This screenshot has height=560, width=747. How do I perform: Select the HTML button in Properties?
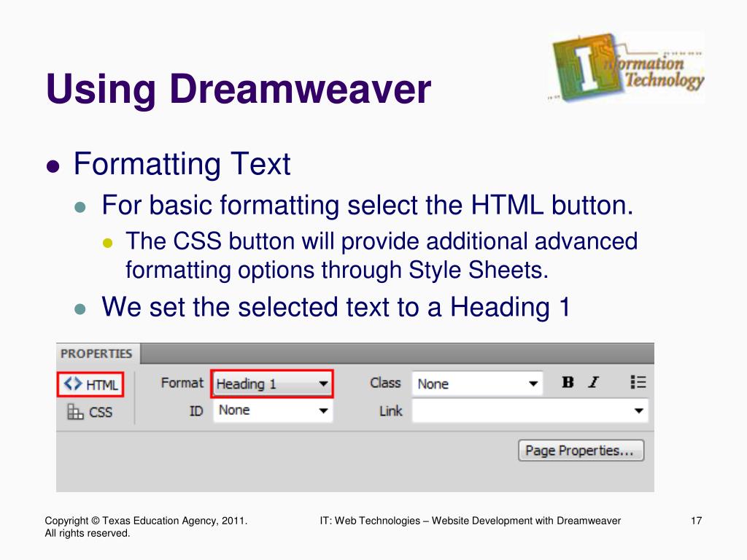90,384
